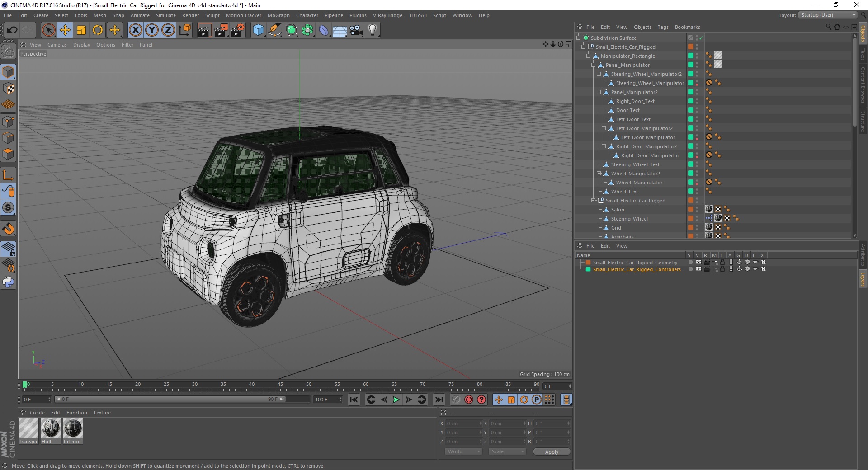Toggle visibility dots for Salon object
Image resolution: width=868 pixels, height=470 pixels.
click(x=697, y=210)
